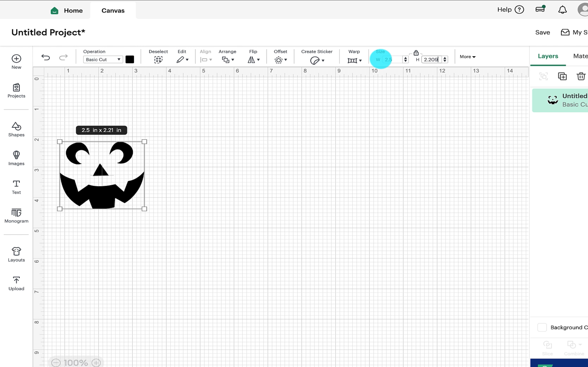Click the Slice button at bottom right

pos(547,345)
